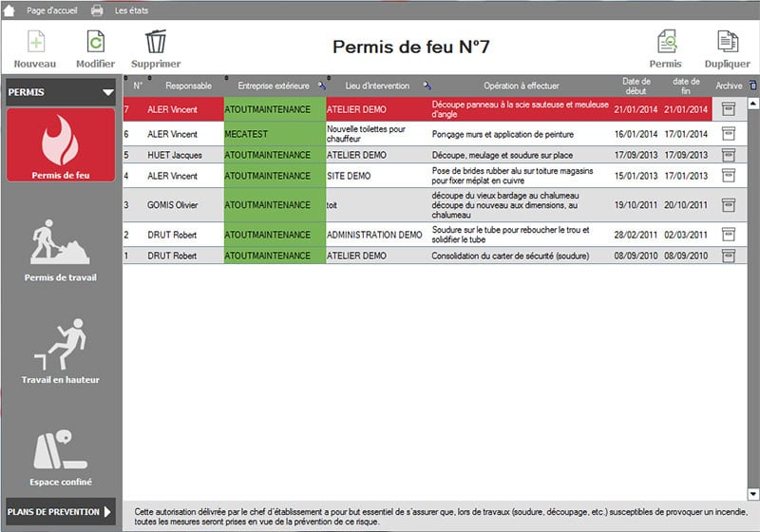Viewport: 760px width, 532px height.
Task: Sort by Date de début header
Action: tap(636, 85)
